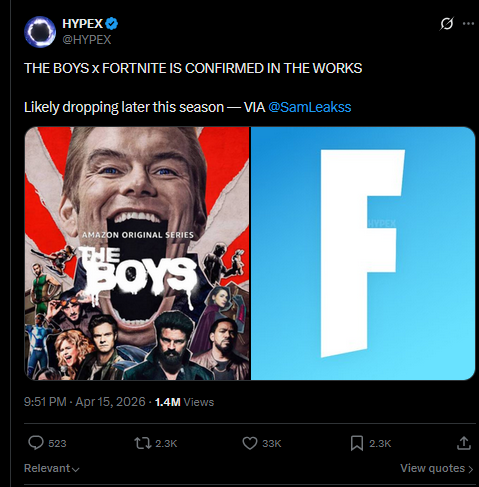Like the post with the heart icon

click(250, 443)
